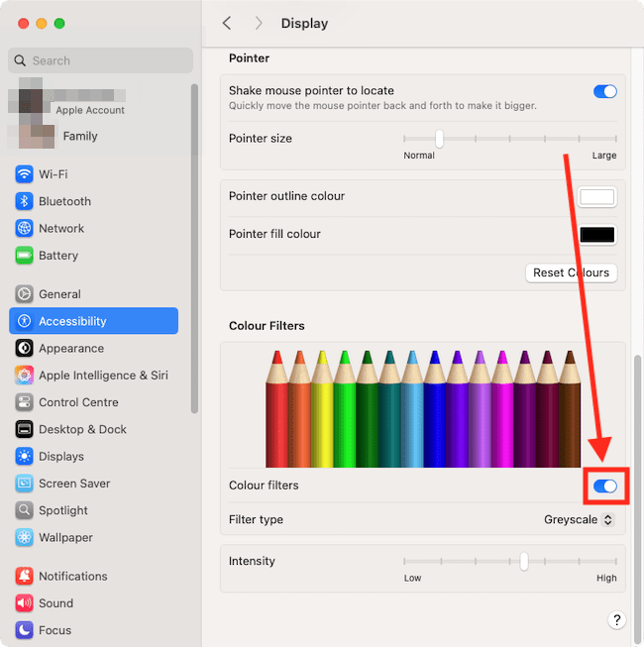
Task: Click the Spotlight icon in sidebar
Action: tap(25, 510)
